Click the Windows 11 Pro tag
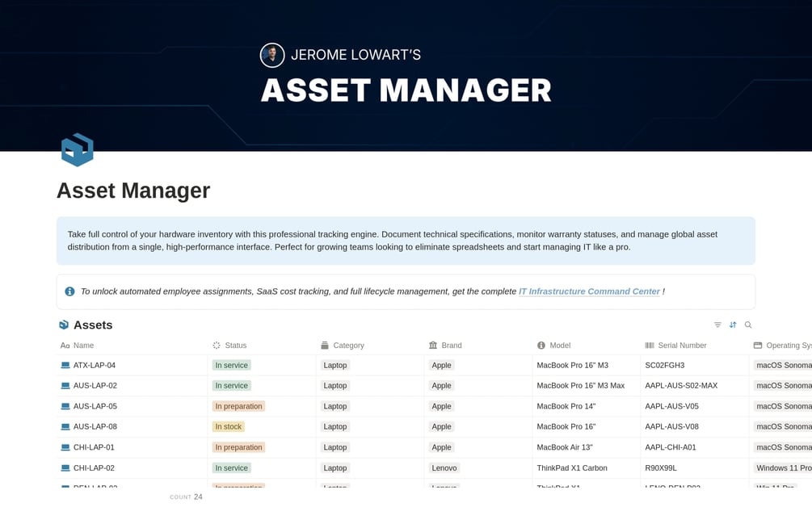The height and width of the screenshot is (507, 812). 783,467
